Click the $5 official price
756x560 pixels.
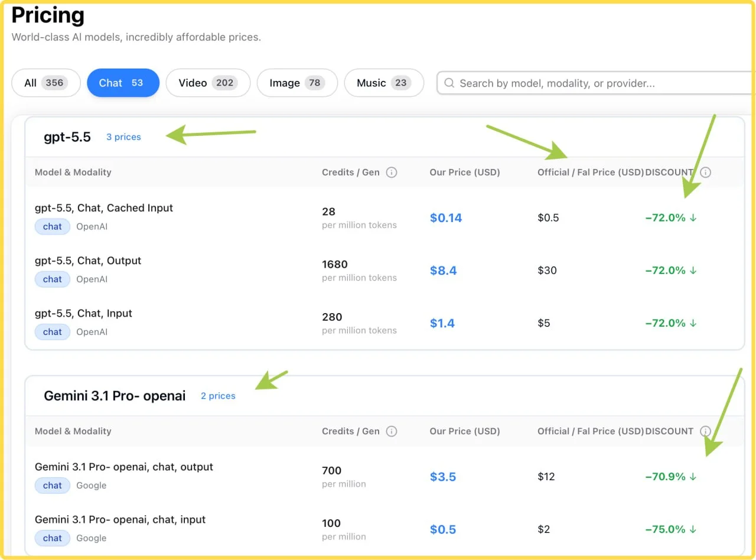pos(543,323)
